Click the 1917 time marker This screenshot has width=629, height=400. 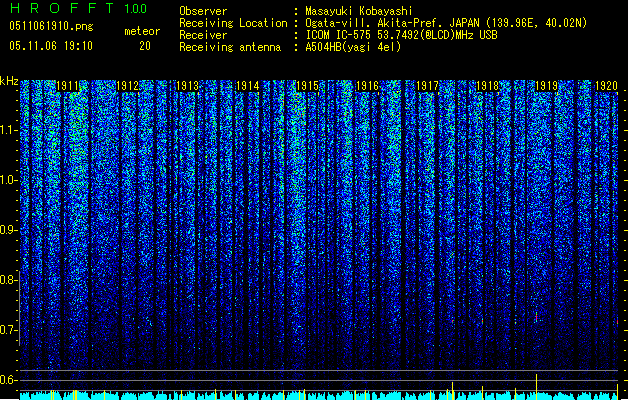pyautogui.click(x=427, y=86)
